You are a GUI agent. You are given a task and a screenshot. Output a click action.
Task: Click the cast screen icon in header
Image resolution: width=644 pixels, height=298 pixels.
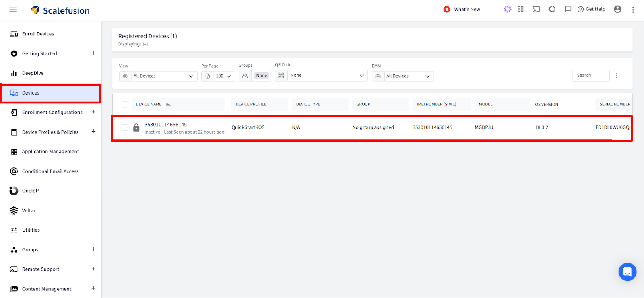536,9
